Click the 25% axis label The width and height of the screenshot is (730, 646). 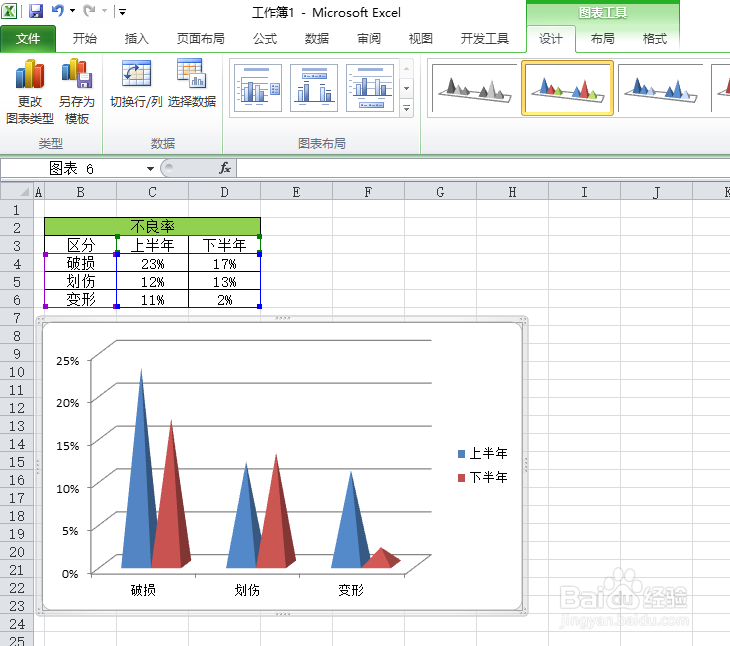pos(68,361)
